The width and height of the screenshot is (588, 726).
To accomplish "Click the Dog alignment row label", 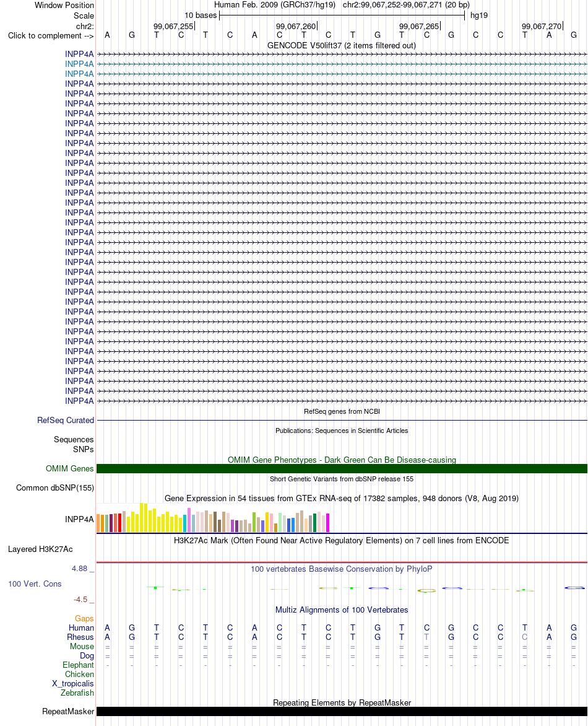I will tap(87, 655).
